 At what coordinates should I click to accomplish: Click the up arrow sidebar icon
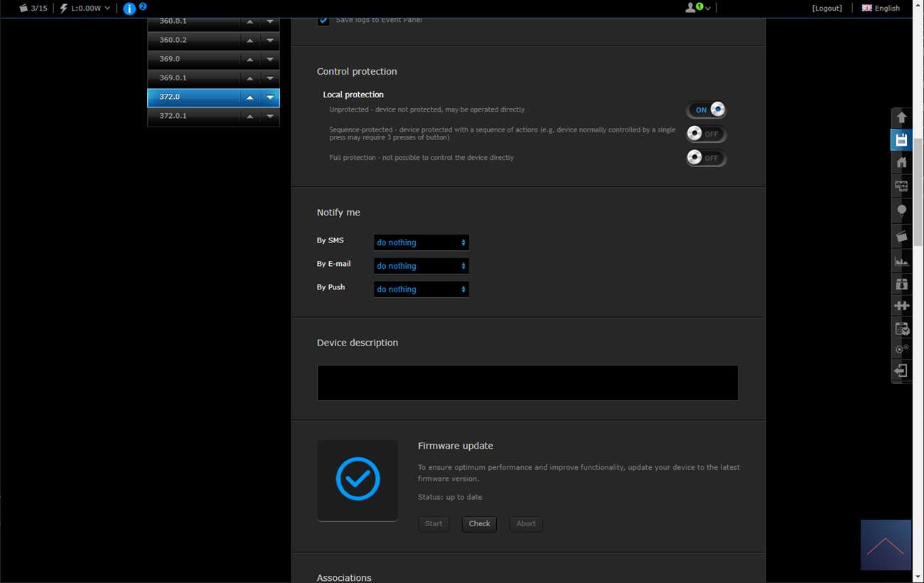coord(901,117)
